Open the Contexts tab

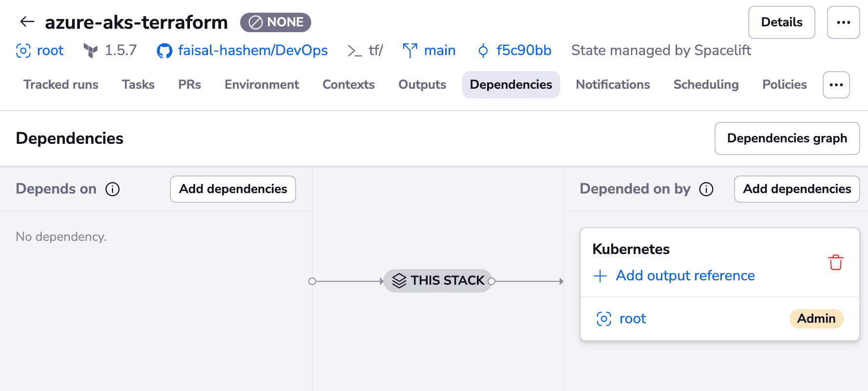click(349, 85)
